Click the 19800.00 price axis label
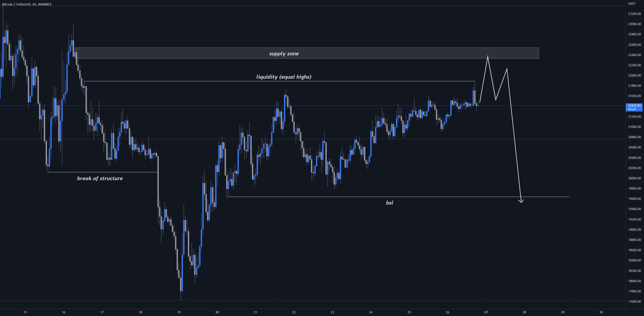This screenshot has height=316, width=644. click(635, 189)
